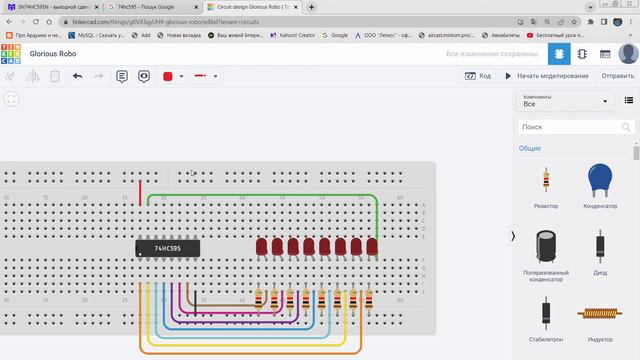Click the Glorious Robo project title

(53, 53)
